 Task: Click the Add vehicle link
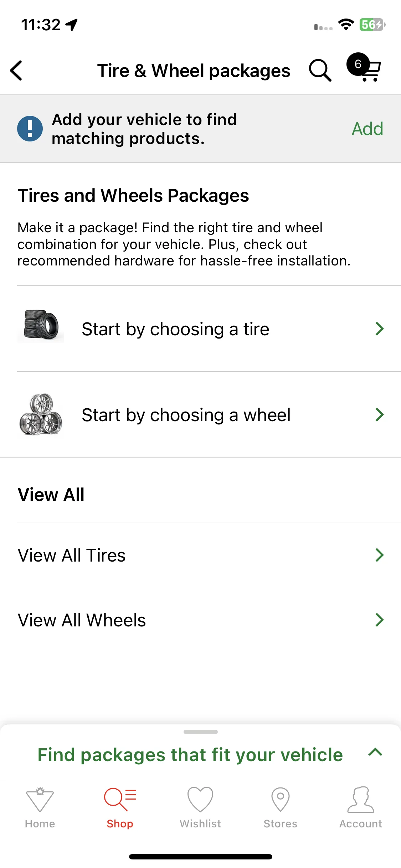coord(367,129)
